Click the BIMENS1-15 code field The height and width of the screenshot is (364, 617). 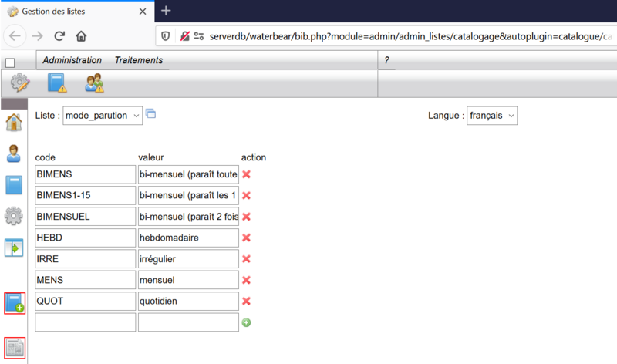[x=86, y=196]
